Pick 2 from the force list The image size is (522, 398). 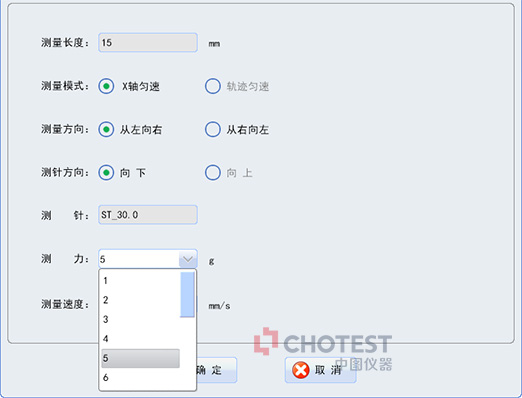pyautogui.click(x=140, y=300)
